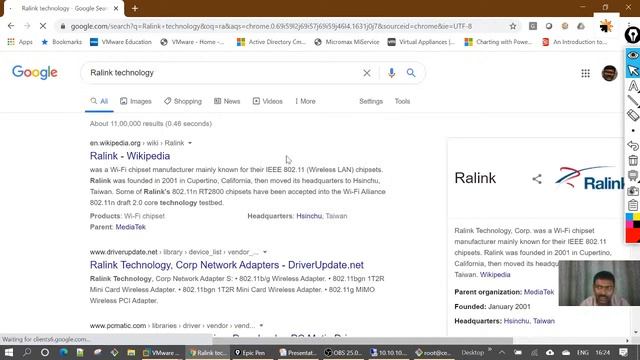This screenshot has height=360, width=640.
Task: Open the VMware taskbar app
Action: (x=162, y=353)
